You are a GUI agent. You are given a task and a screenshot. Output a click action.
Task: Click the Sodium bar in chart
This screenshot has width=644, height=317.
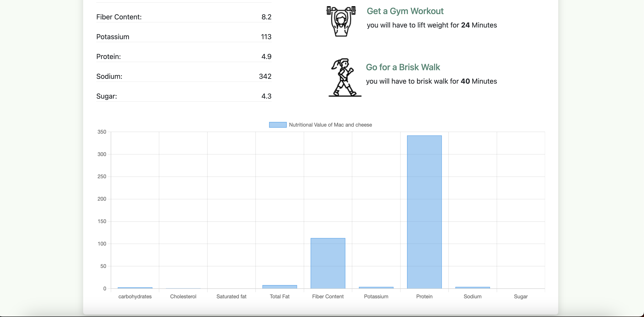point(472,288)
